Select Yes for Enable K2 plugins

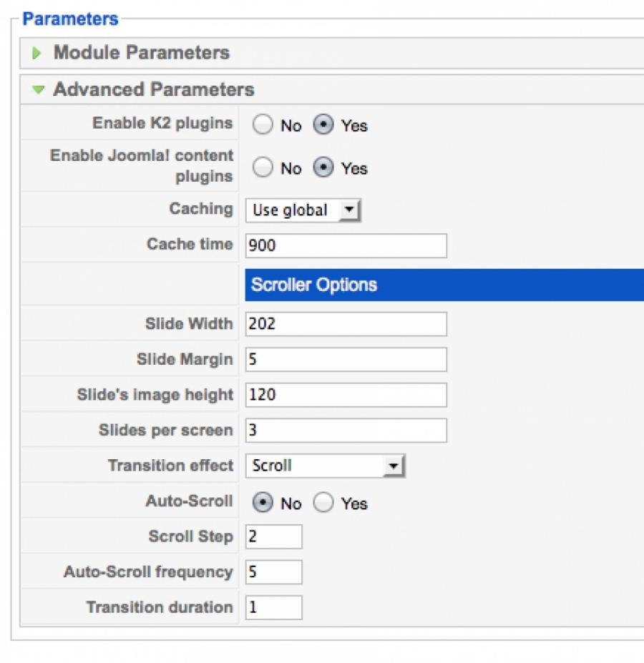click(323, 124)
